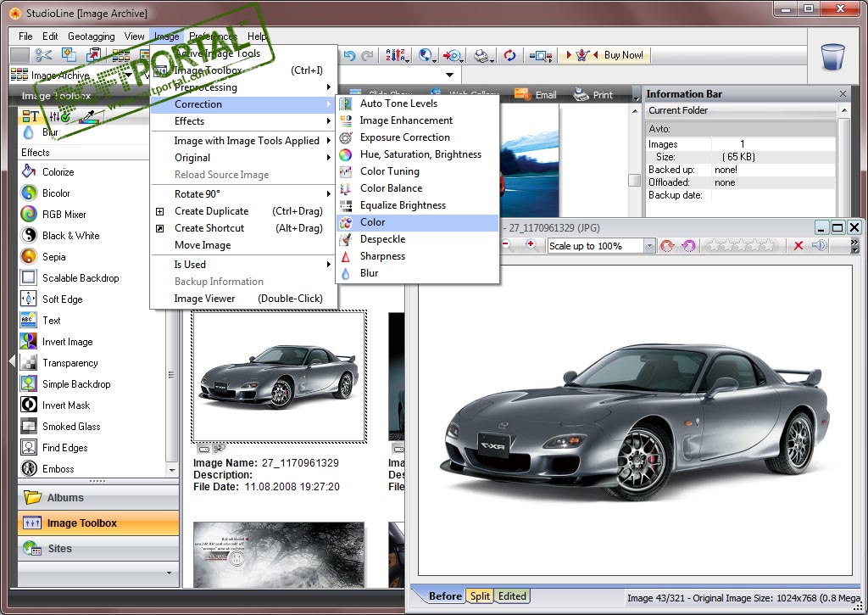Image resolution: width=868 pixels, height=615 pixels.
Task: Select Hue, Saturation, Brightness menu item
Action: click(420, 154)
